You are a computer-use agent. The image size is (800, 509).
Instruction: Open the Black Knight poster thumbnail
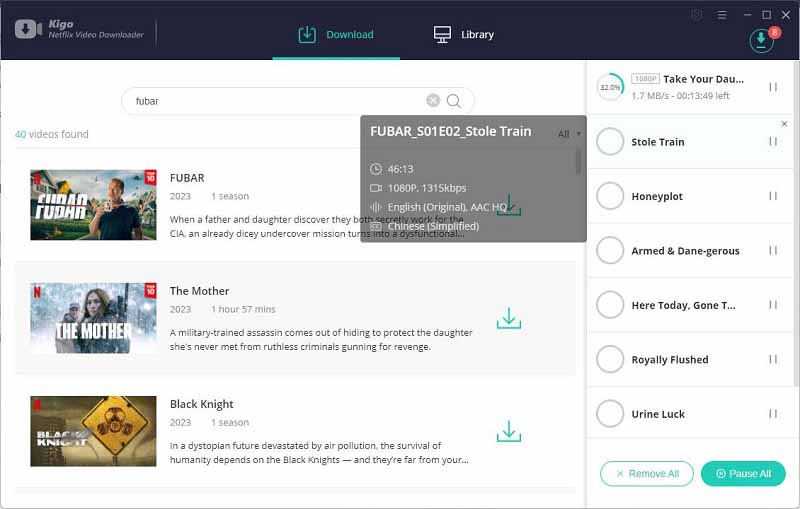93,431
